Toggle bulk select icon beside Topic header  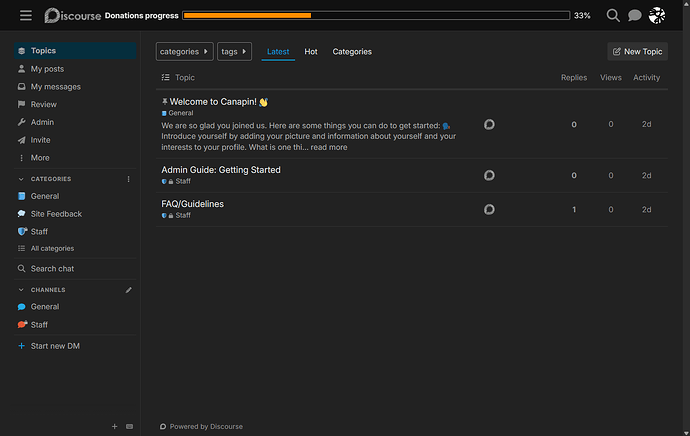pos(165,77)
